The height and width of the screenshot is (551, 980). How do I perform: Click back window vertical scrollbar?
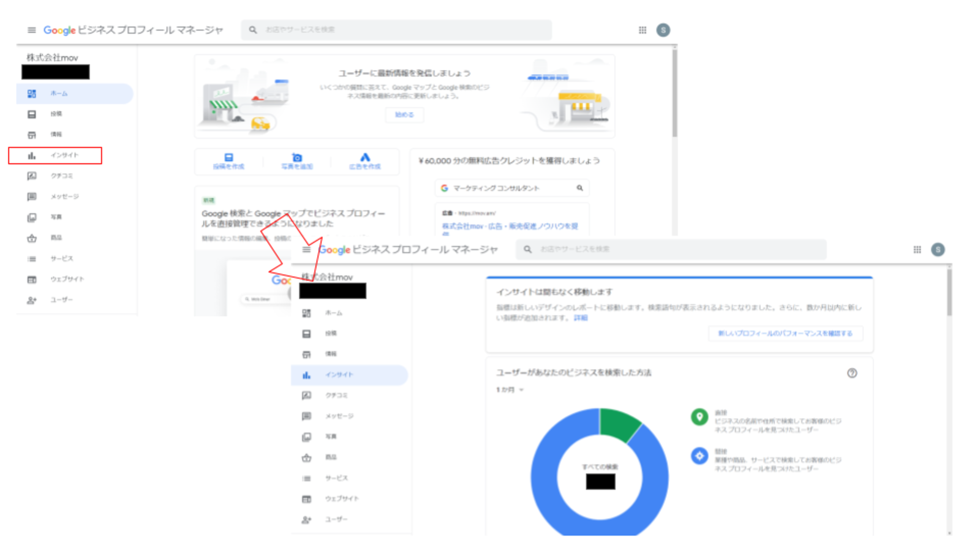(674, 92)
